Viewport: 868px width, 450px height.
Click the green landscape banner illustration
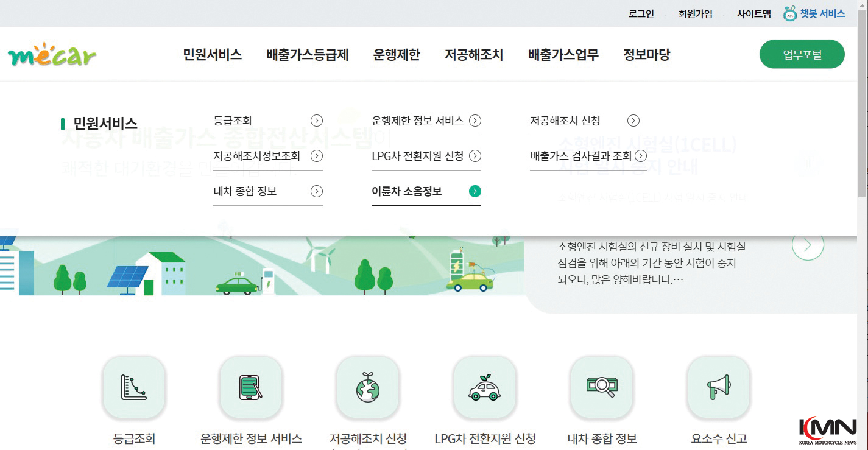(x=262, y=265)
